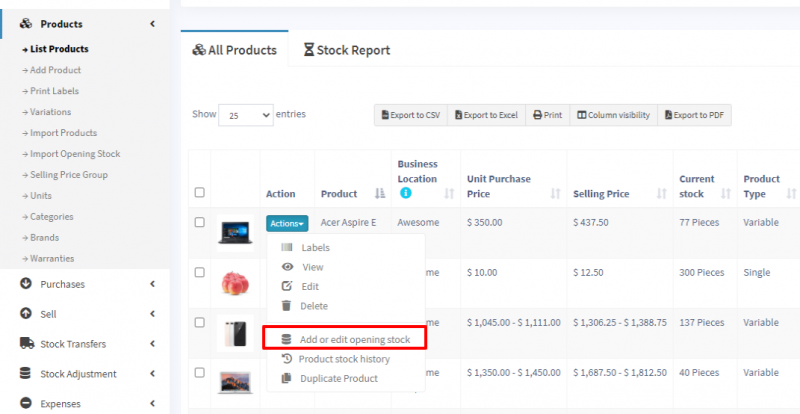Sort by Selling Price column arrows
The image size is (800, 414).
click(661, 194)
